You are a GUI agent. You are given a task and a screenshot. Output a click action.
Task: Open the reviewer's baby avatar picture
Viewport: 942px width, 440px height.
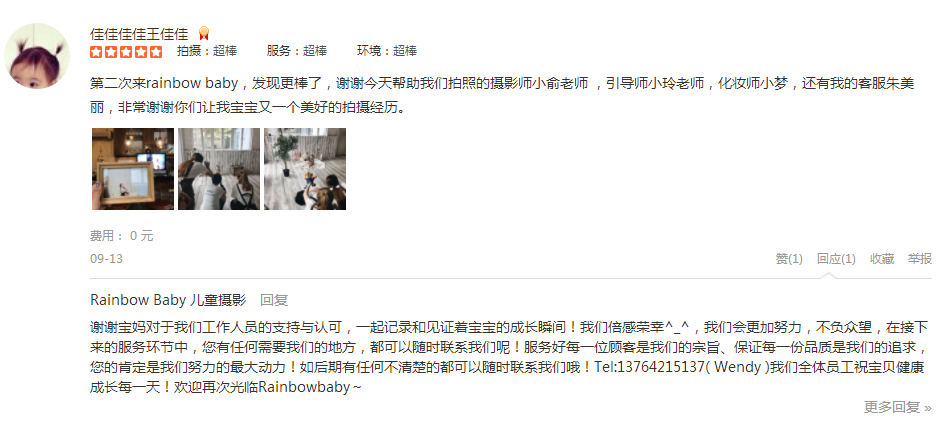pyautogui.click(x=37, y=56)
